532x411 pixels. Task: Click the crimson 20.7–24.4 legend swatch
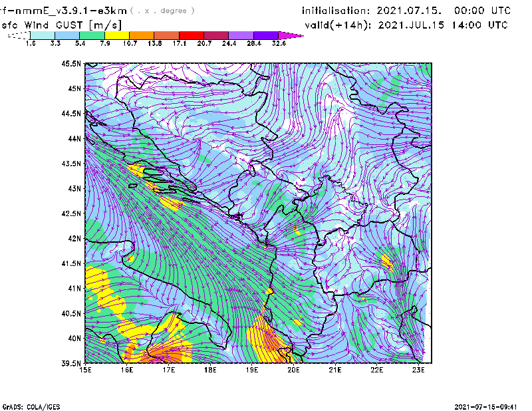[216, 35]
